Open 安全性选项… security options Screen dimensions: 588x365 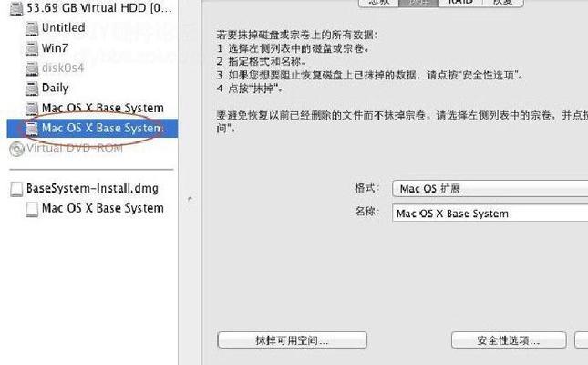point(509,340)
